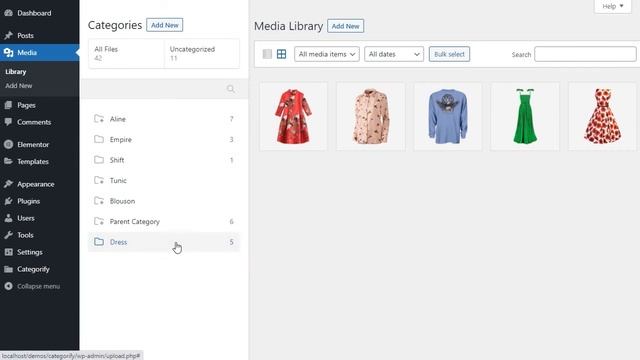Open the Help dropdown tab

click(x=613, y=6)
